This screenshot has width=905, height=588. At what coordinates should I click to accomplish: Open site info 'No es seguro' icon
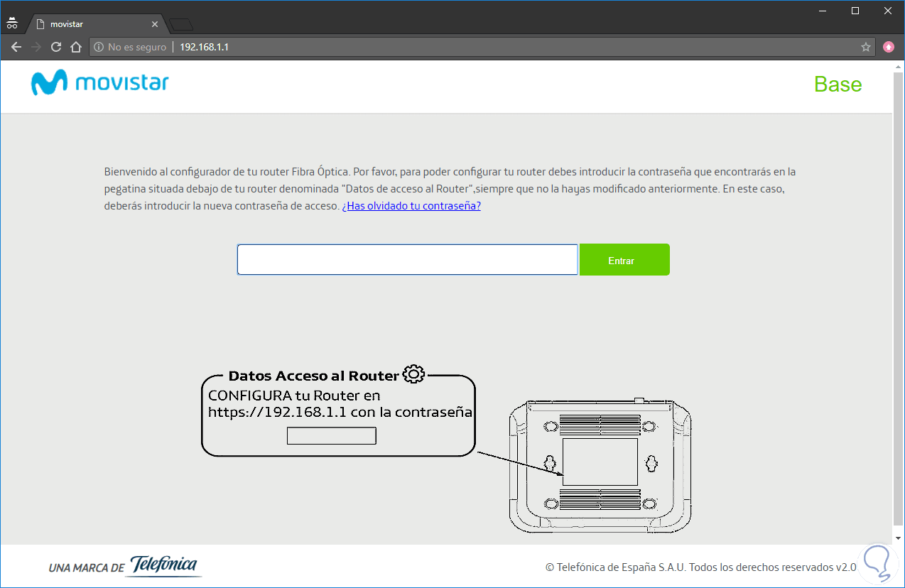coord(99,48)
